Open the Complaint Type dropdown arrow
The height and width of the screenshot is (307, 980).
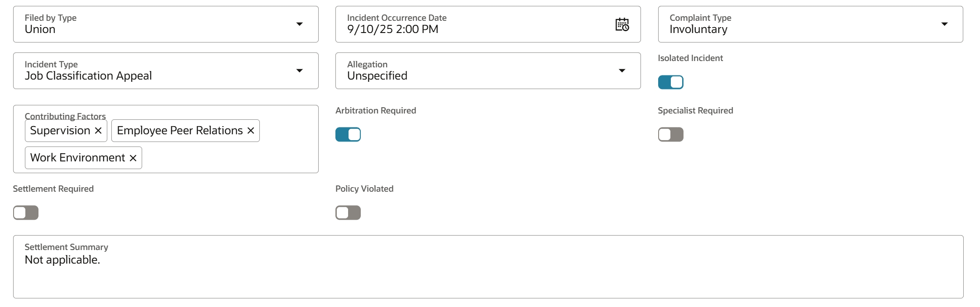(944, 24)
